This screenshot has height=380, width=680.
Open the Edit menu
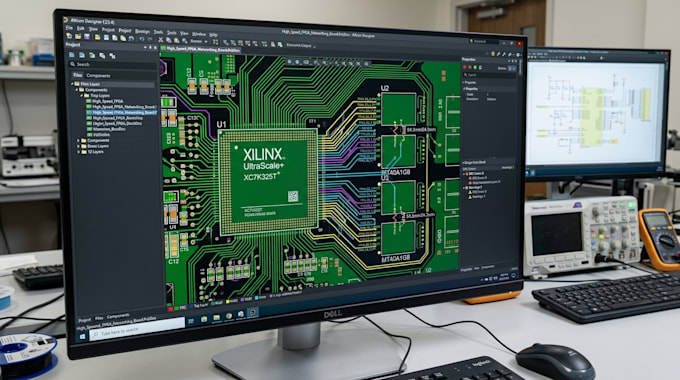point(80,28)
